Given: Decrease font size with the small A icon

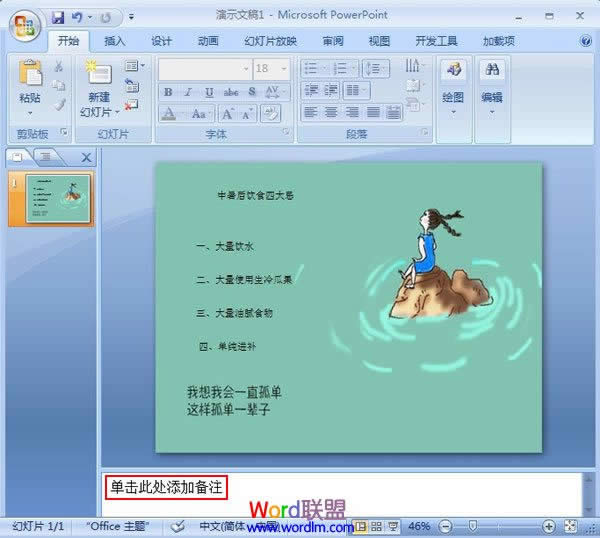Looking at the screenshot, I should pos(247,114).
